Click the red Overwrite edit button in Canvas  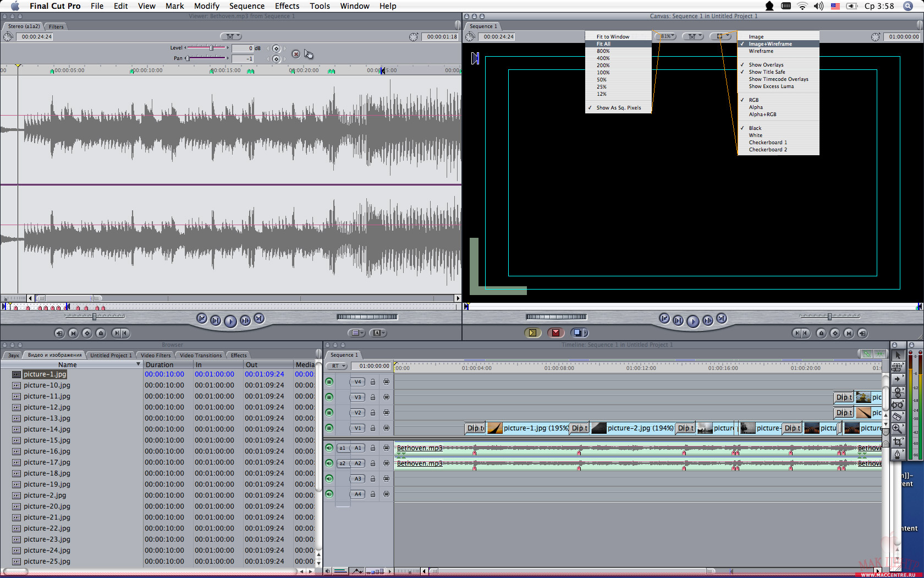[x=555, y=332]
